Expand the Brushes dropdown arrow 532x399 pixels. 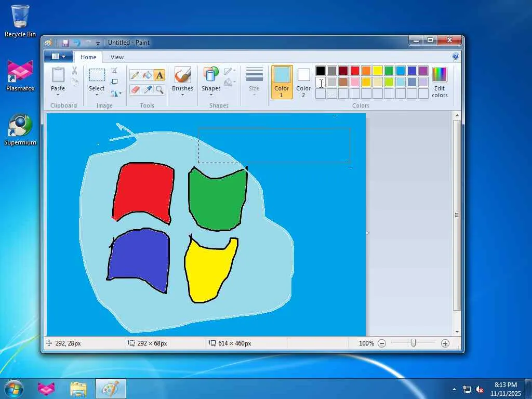[x=182, y=95]
